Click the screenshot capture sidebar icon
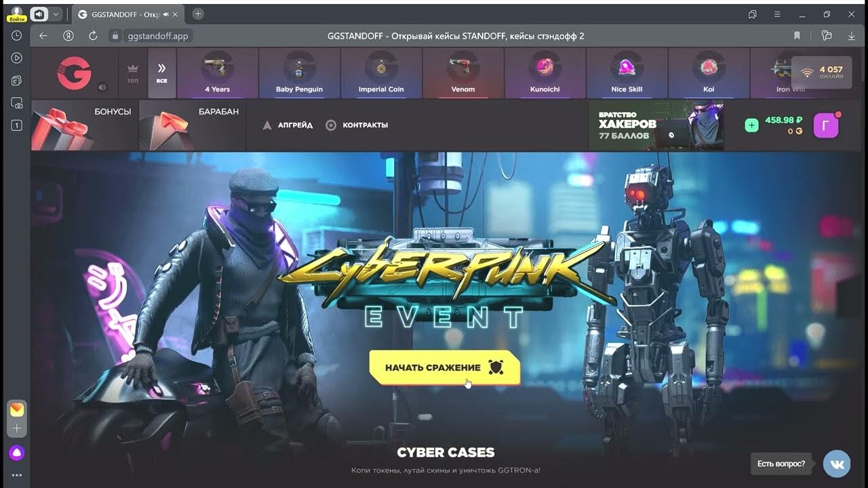Screen dimensions: 868x488 [17, 103]
